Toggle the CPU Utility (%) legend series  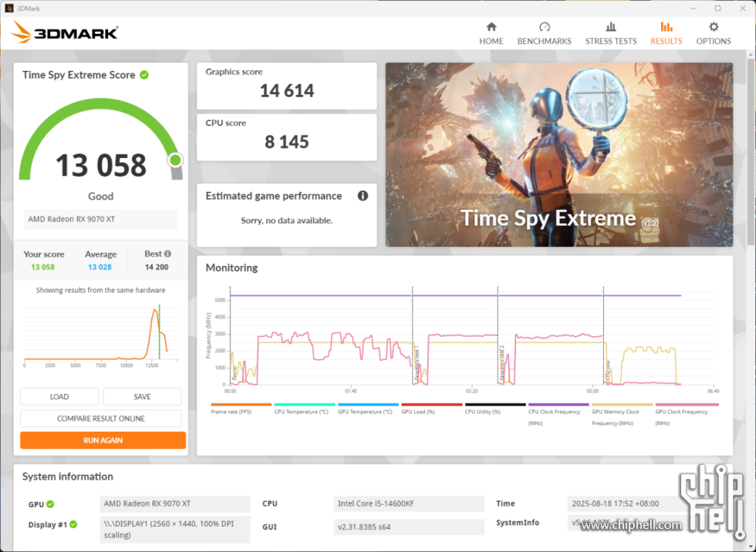tap(495, 409)
